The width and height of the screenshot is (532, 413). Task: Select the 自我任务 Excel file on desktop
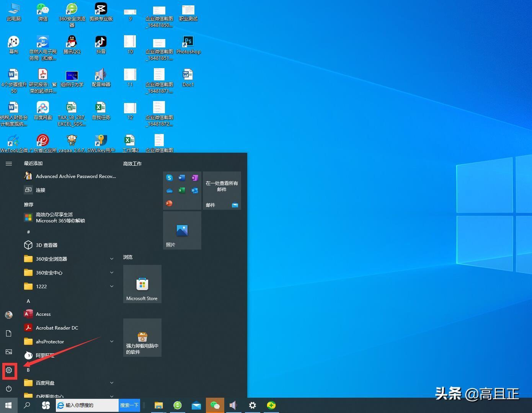[101, 111]
